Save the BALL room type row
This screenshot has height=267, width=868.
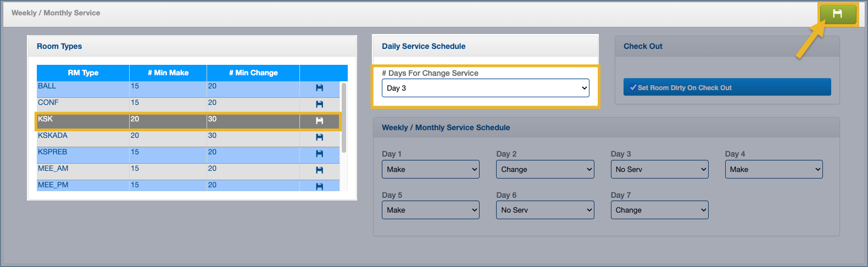tap(319, 88)
